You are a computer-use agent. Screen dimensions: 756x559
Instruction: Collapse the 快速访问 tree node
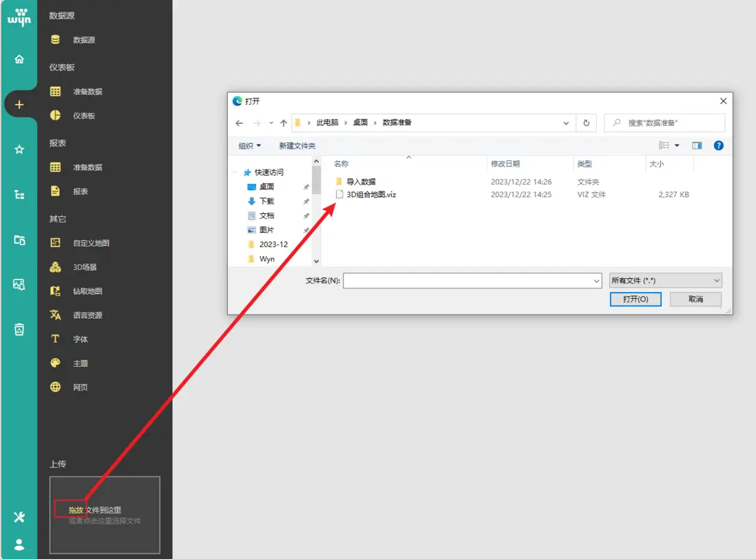coord(234,172)
